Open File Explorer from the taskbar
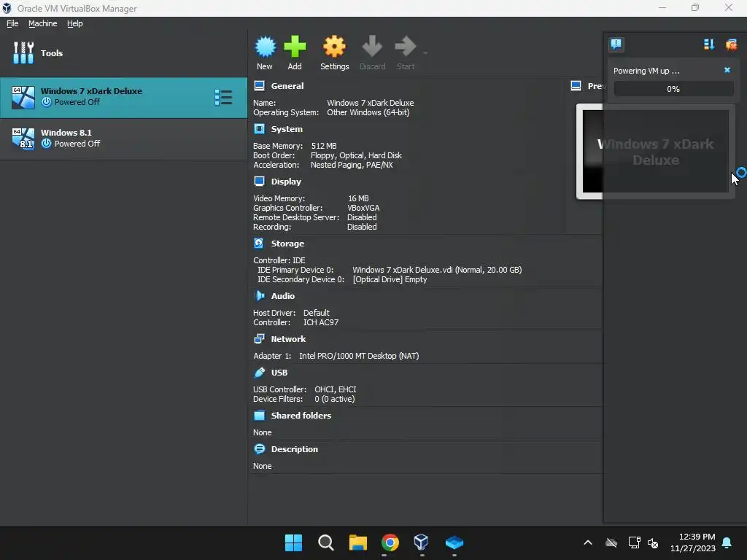747x560 pixels. click(357, 542)
